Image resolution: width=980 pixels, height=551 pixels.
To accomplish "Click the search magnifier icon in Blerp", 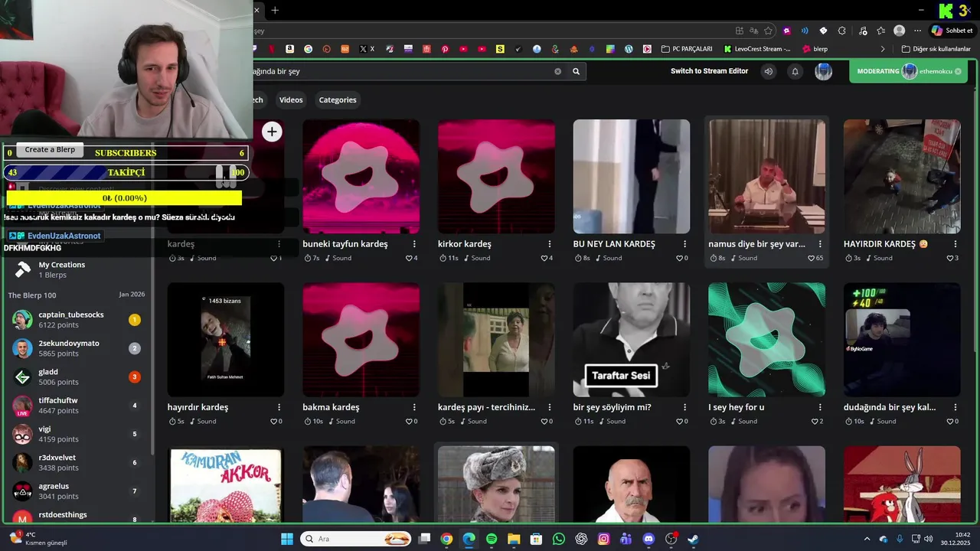I will (x=576, y=71).
